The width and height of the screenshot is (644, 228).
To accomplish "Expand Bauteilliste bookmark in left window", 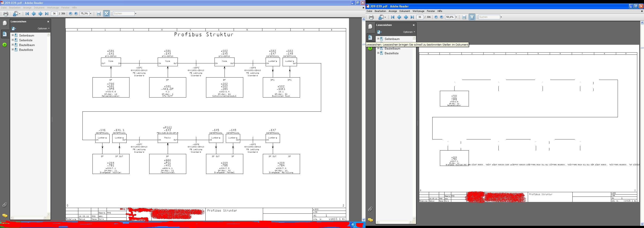I will tap(13, 49).
